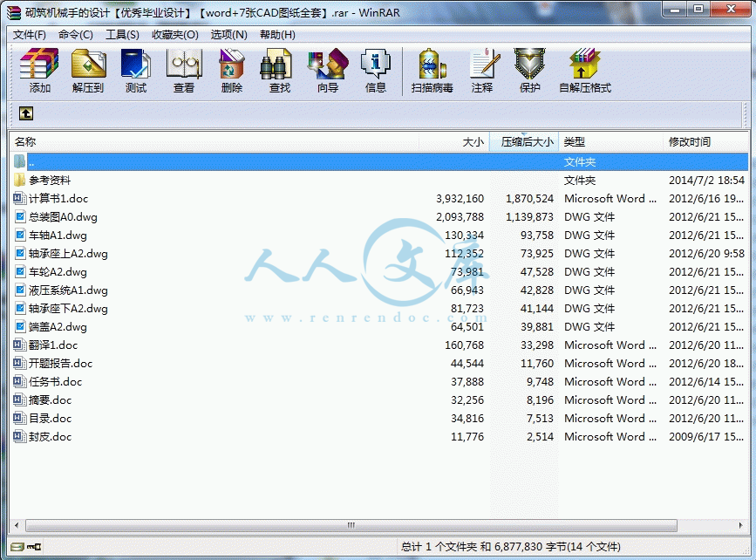Sort by the 大小 column header

click(x=453, y=142)
